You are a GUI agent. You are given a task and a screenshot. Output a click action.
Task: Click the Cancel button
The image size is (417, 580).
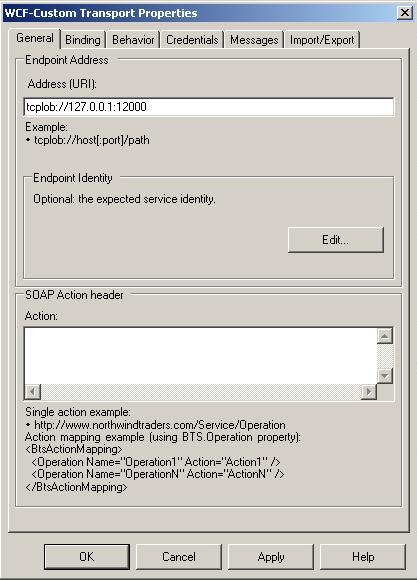click(179, 557)
